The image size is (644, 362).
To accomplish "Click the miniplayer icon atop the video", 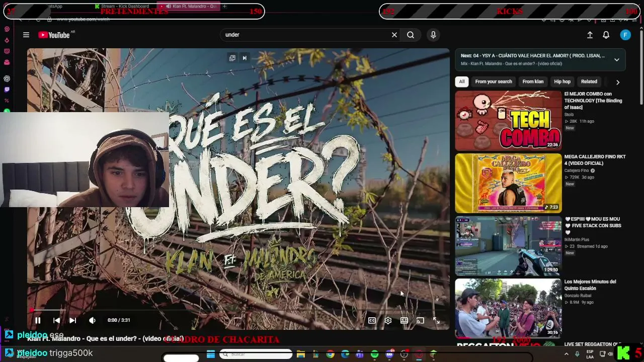I will [x=232, y=58].
